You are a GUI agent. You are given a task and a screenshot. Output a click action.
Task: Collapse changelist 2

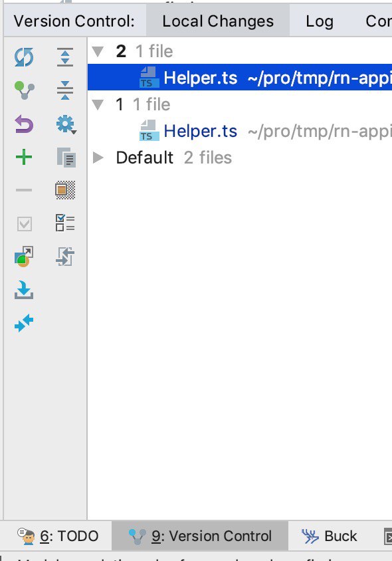98,51
